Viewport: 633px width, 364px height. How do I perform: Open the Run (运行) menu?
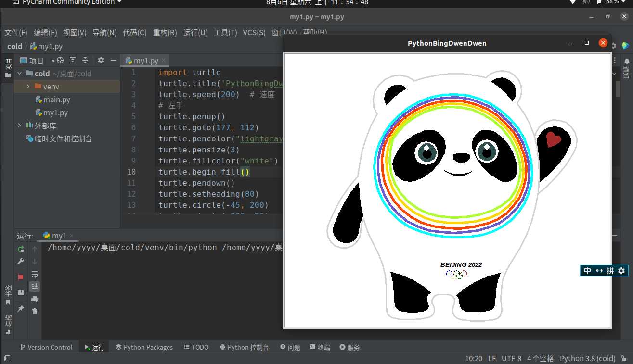click(195, 33)
